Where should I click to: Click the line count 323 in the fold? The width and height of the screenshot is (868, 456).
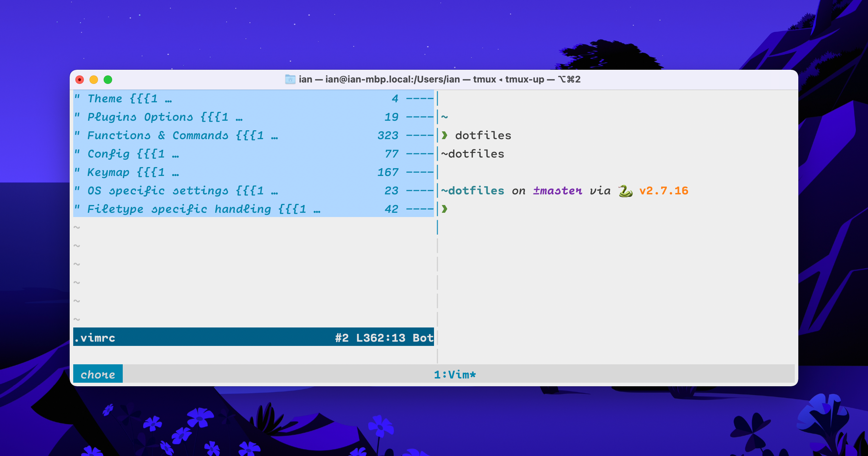[388, 135]
